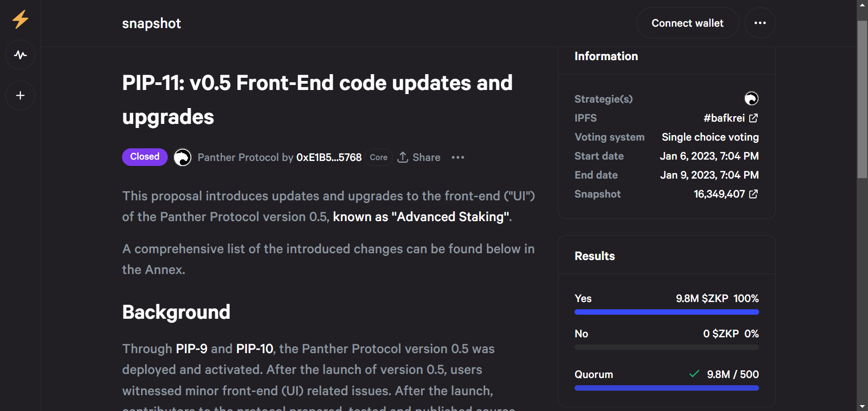
Task: Follow the PIP-10 proposal link
Action: pyautogui.click(x=255, y=349)
